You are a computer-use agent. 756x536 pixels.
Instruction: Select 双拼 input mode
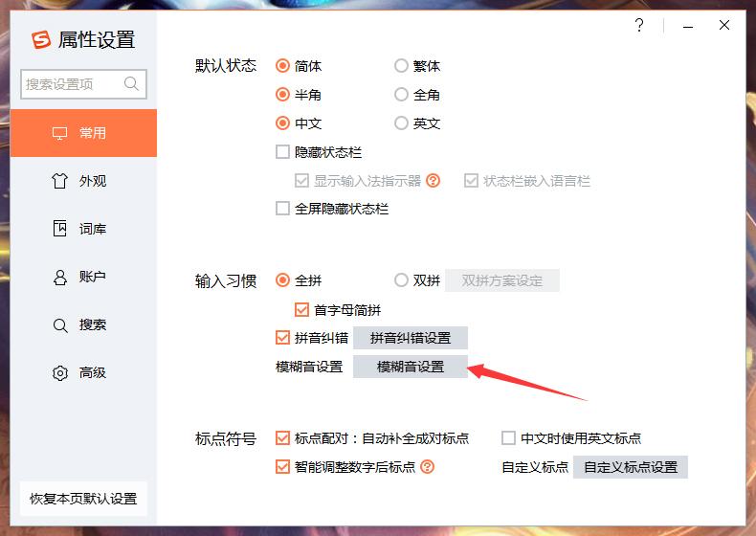click(401, 279)
